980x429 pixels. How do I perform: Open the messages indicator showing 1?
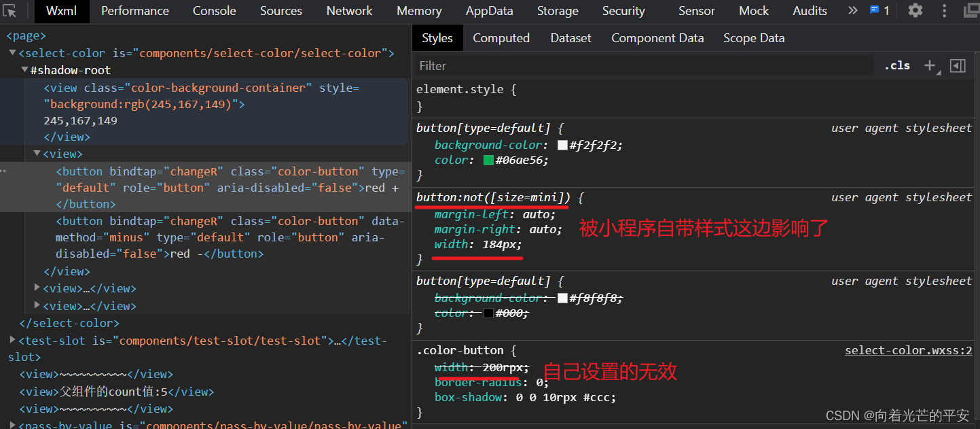879,10
